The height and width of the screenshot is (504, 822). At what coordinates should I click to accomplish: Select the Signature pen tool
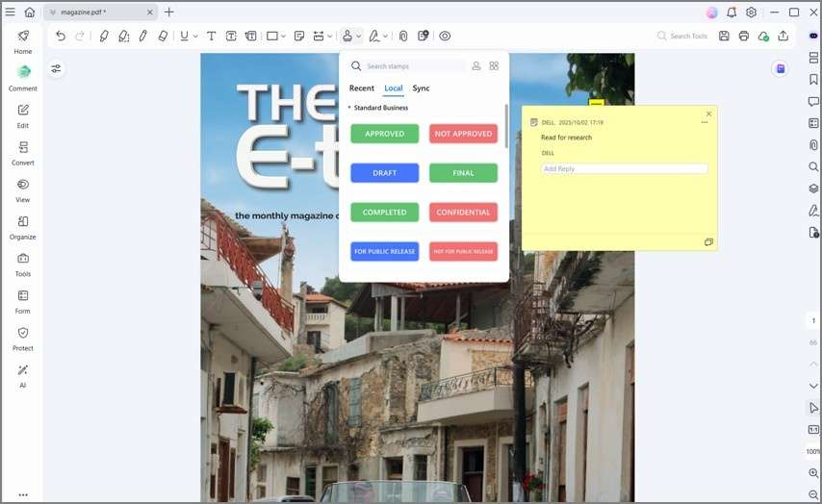pyautogui.click(x=373, y=36)
